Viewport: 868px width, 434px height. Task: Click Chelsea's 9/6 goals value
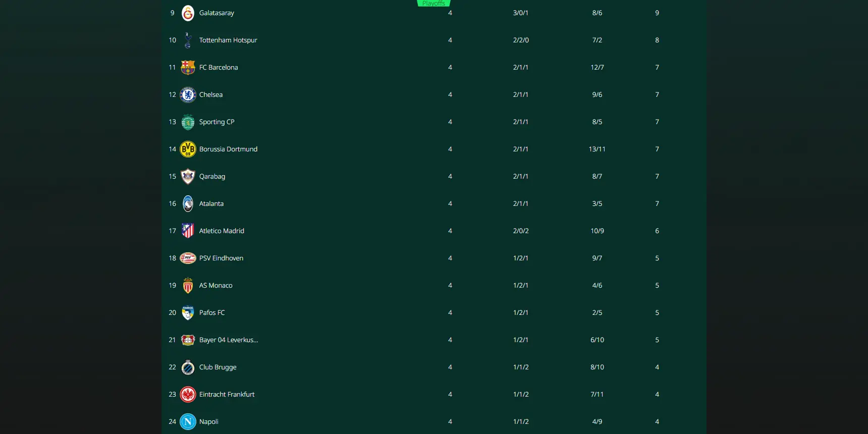point(597,95)
